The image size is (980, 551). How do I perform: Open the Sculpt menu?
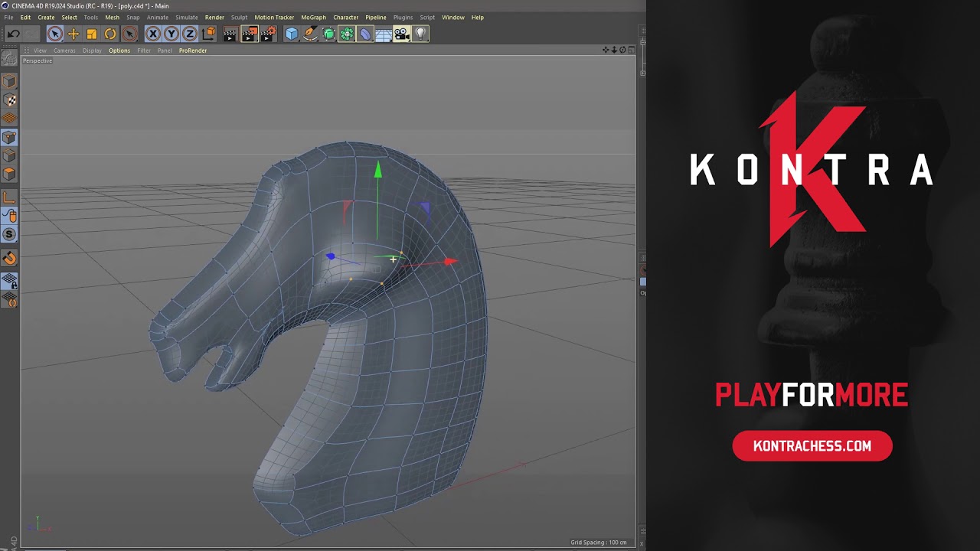coord(239,17)
